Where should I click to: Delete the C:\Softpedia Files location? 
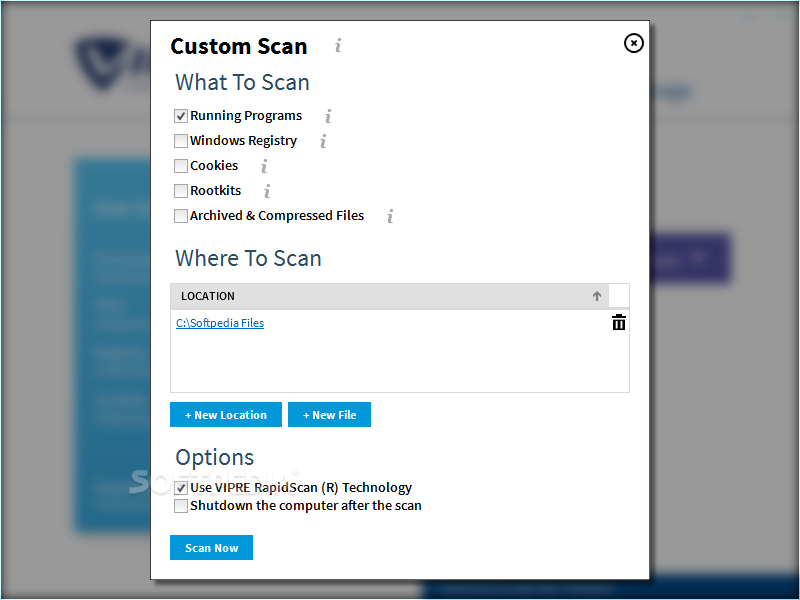coord(618,322)
